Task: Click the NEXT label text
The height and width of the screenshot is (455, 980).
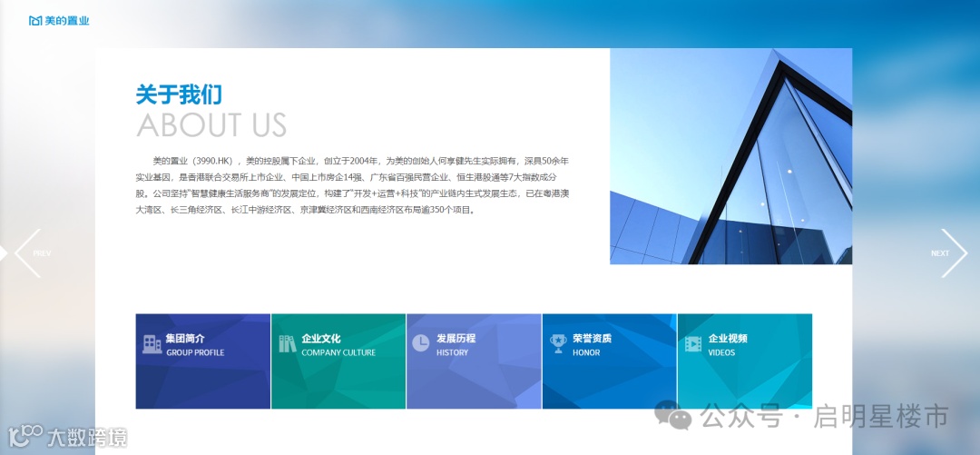Action: 939,253
